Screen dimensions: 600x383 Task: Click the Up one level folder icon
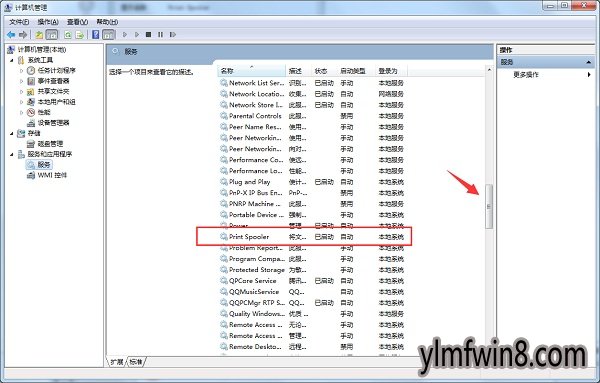coord(39,35)
